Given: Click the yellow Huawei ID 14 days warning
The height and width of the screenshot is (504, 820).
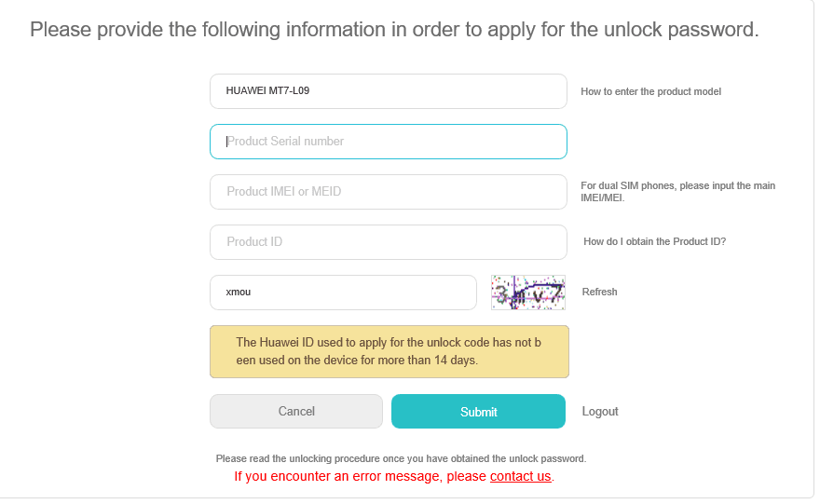Looking at the screenshot, I should tap(389, 351).
